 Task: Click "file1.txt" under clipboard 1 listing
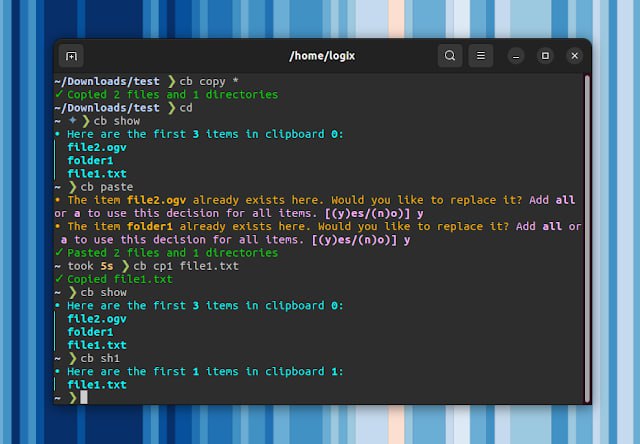(x=96, y=384)
